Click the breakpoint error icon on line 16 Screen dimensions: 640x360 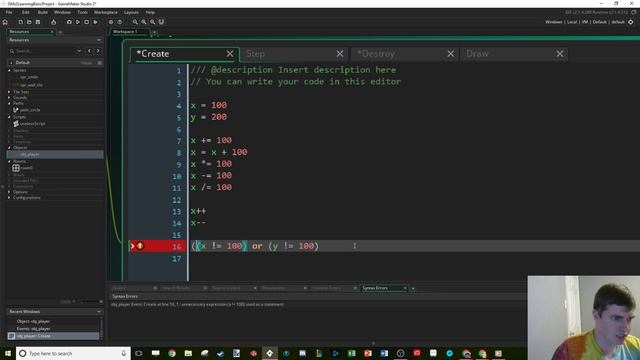[140, 246]
